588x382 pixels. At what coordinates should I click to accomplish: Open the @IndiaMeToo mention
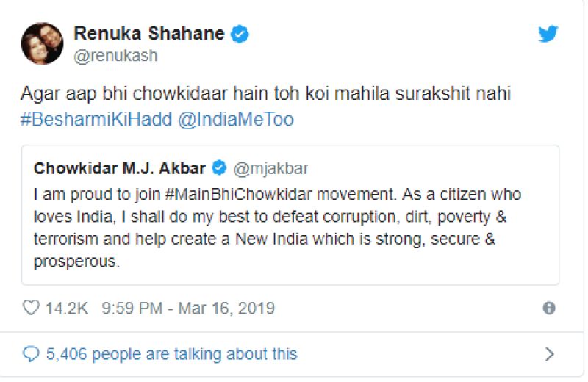(235, 119)
